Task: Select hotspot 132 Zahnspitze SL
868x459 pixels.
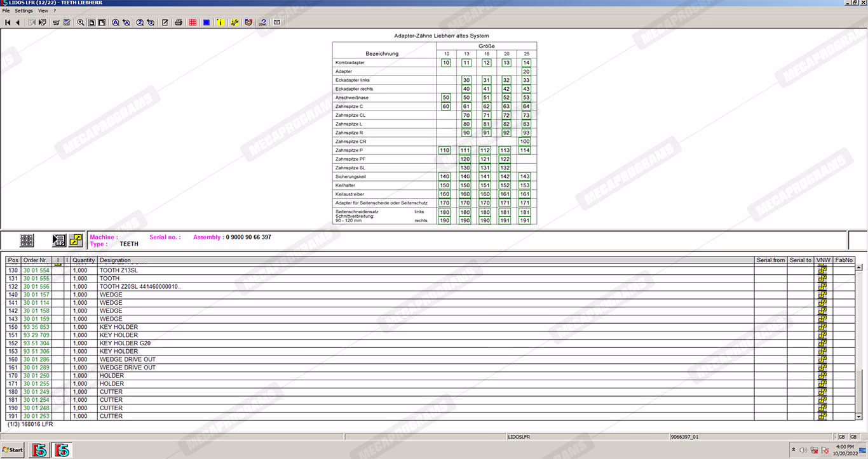Action: tap(505, 168)
